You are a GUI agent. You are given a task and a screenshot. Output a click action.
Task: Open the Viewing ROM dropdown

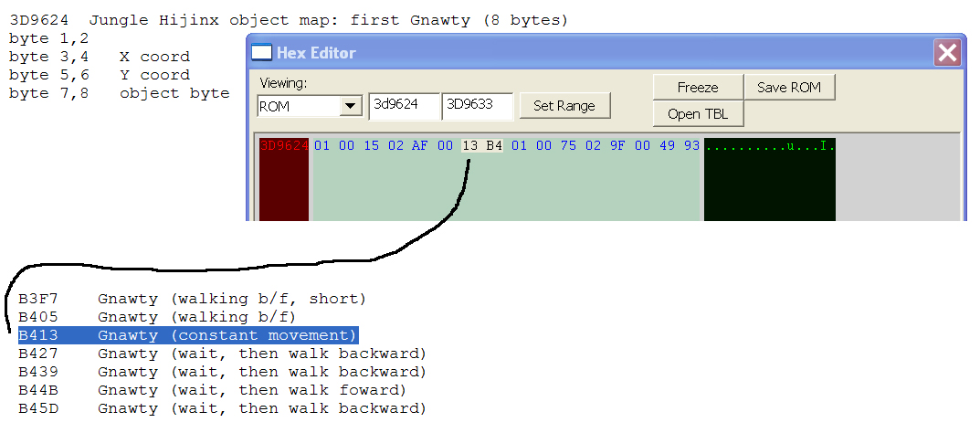coord(351,106)
